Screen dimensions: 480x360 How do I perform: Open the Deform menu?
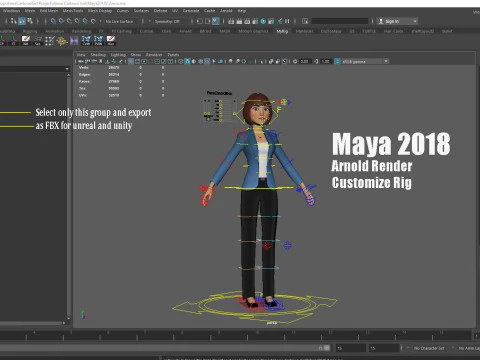[x=160, y=11]
